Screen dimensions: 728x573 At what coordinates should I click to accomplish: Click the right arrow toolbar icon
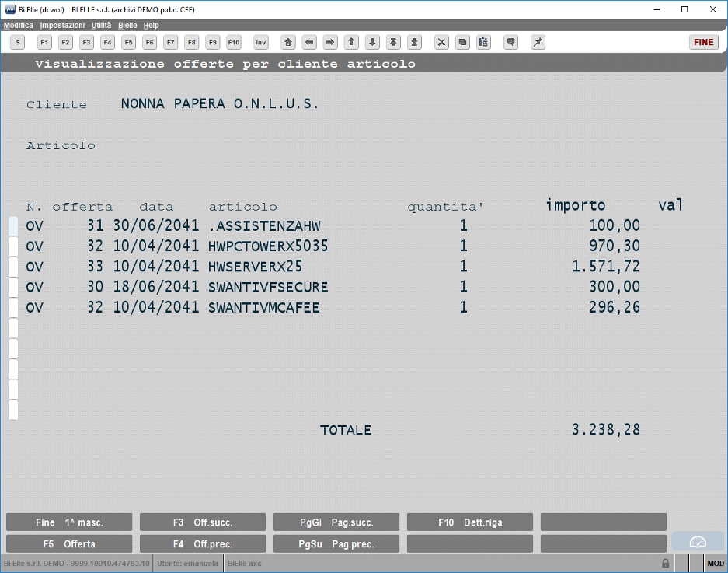tap(330, 42)
